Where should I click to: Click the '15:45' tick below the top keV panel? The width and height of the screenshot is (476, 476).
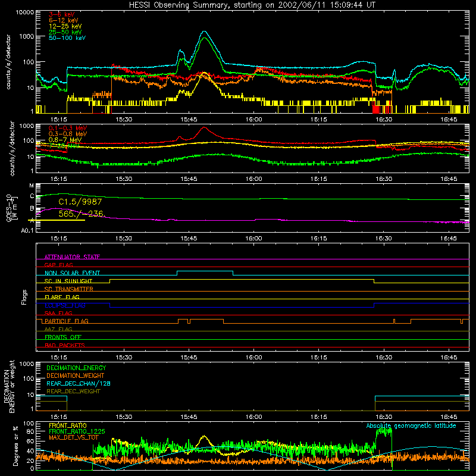point(189,120)
